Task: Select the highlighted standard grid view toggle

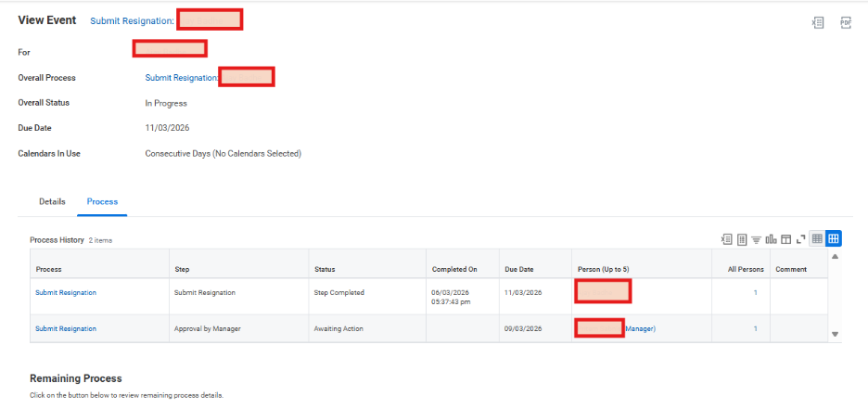Action: (834, 239)
